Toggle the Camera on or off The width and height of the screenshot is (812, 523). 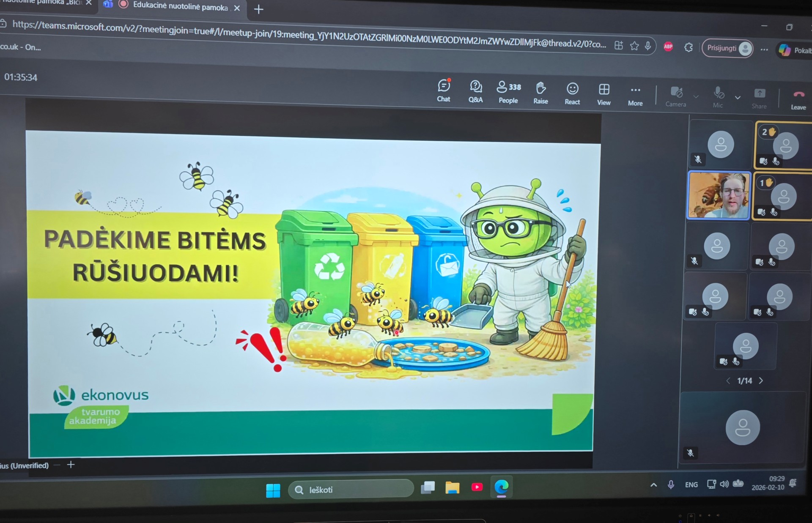676,96
